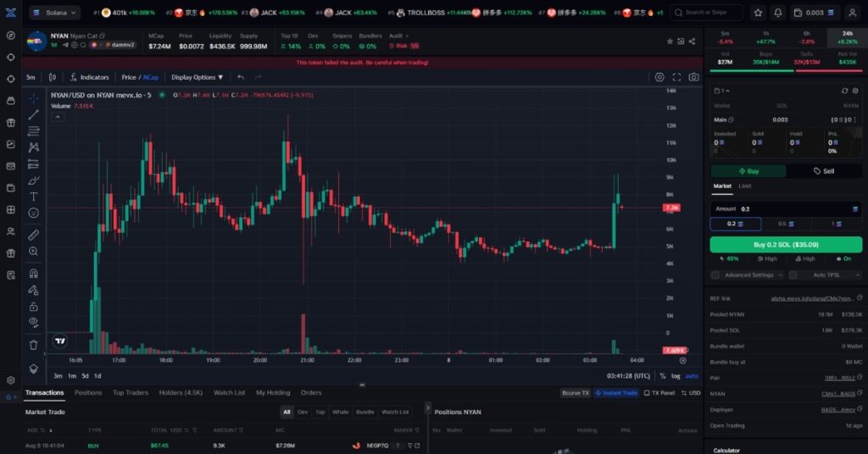Open the 0.003 SOL wallet balance

pos(814,12)
